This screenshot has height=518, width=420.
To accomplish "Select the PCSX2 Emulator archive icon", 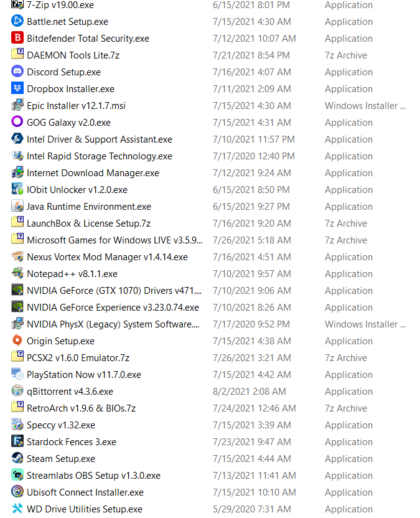I will point(17,357).
